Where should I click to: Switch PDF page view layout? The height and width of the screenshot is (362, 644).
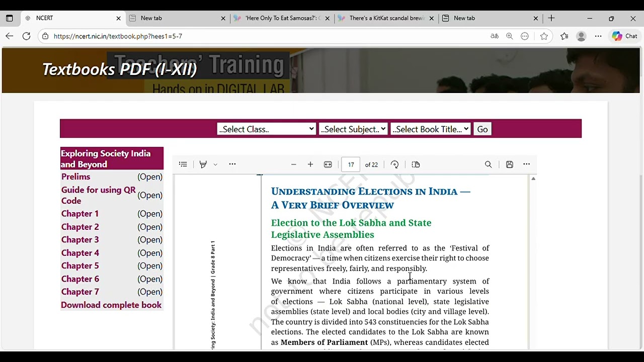416,164
